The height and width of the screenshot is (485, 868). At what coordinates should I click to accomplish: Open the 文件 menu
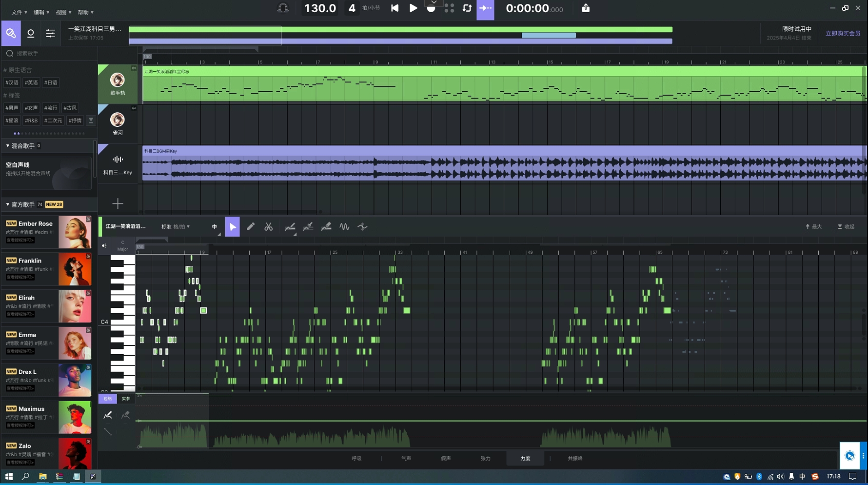pos(19,12)
